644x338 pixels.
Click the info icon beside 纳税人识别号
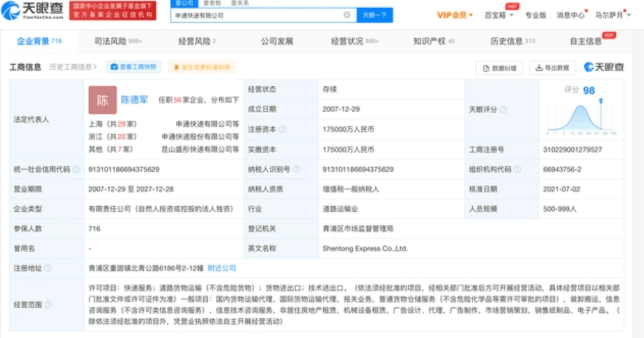[297, 170]
